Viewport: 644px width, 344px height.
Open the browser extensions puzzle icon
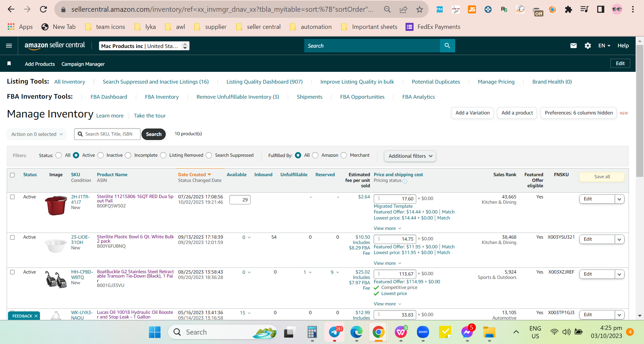coord(568,9)
